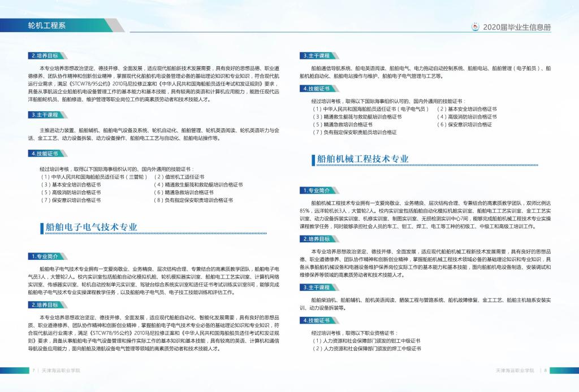Select the 2.培养目标 label at top-left of page
This screenshot has height=392, width=579.
44,55
